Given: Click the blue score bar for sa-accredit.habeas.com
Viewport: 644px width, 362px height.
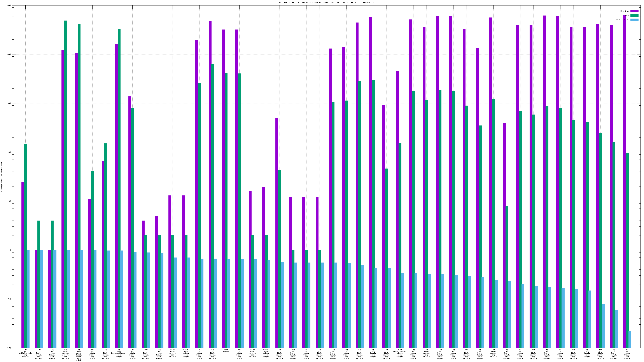Looking at the screenshot, I should coord(402,310).
